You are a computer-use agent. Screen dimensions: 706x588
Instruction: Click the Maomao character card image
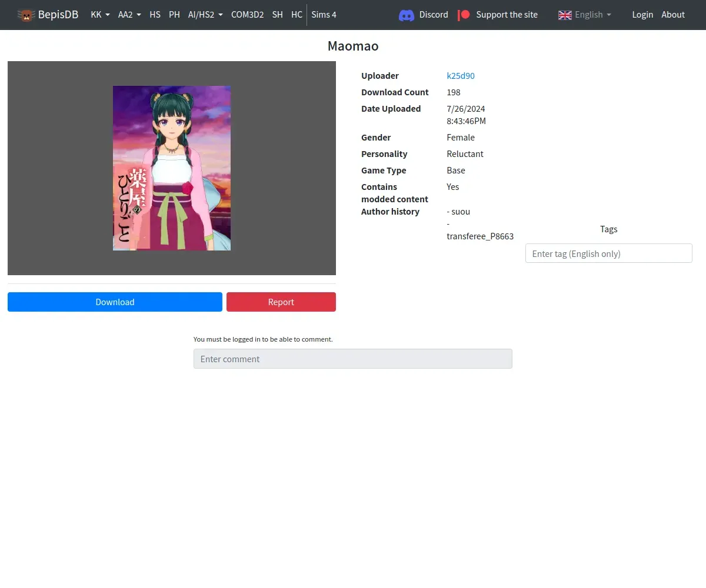click(x=172, y=168)
